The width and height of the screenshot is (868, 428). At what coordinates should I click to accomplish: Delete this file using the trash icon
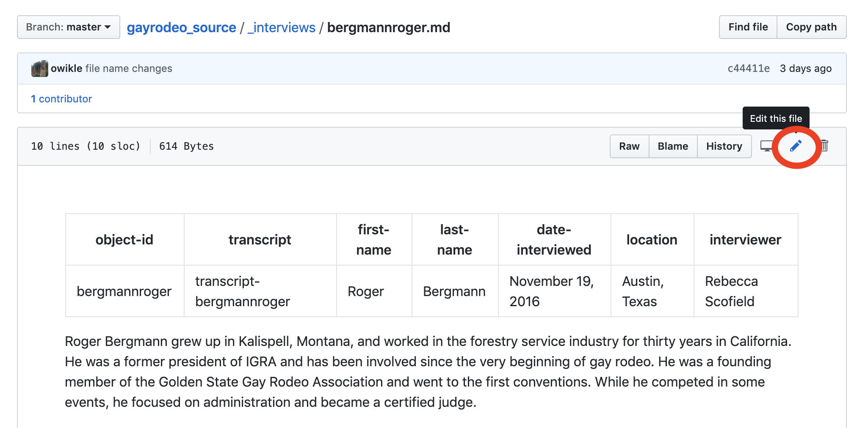click(825, 146)
